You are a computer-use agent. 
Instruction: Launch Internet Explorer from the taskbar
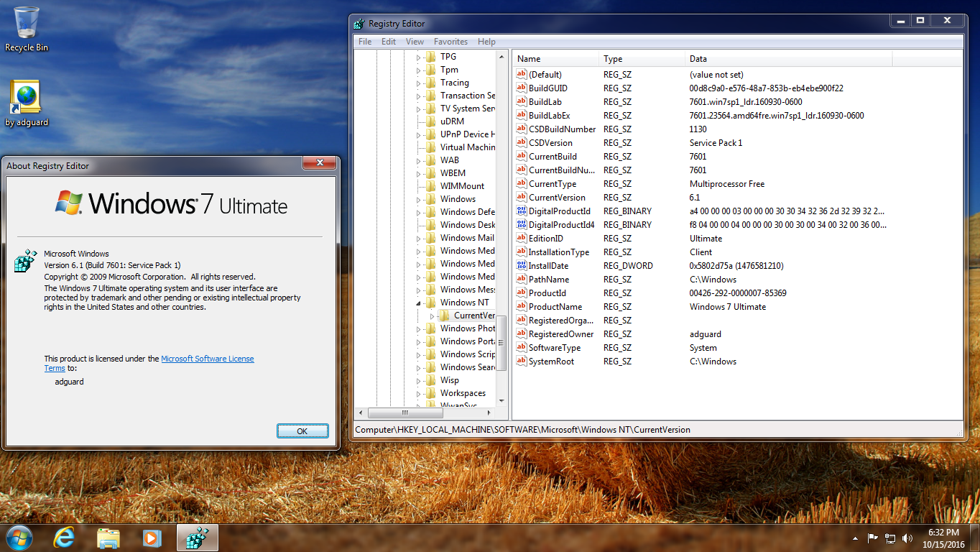pos(64,538)
